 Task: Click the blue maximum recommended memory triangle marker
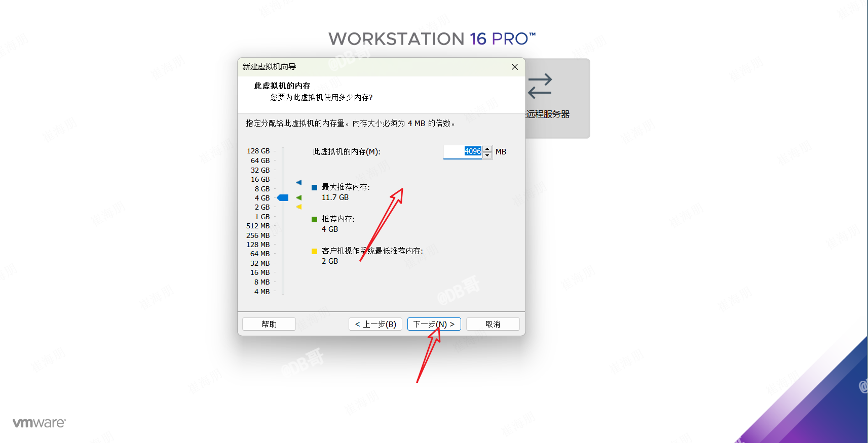(299, 182)
